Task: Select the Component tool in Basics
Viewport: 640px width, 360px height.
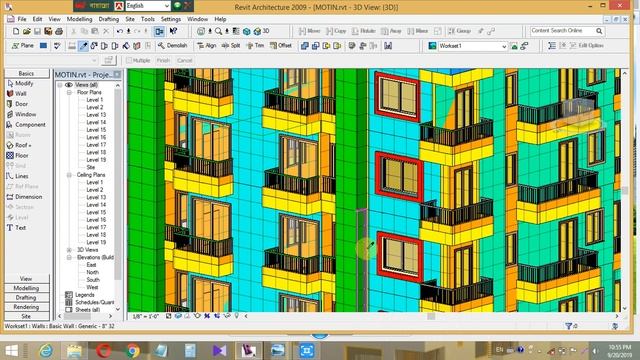Action: [x=26, y=124]
